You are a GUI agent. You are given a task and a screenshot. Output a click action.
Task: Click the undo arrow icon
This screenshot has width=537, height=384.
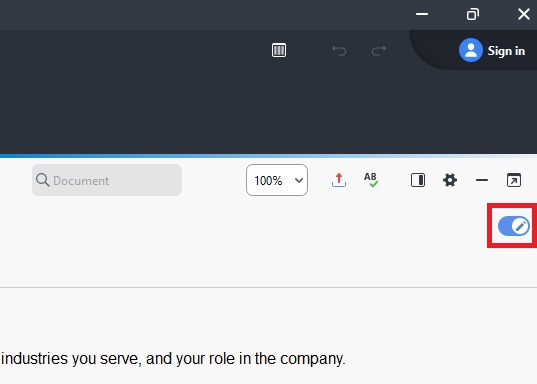(x=339, y=51)
